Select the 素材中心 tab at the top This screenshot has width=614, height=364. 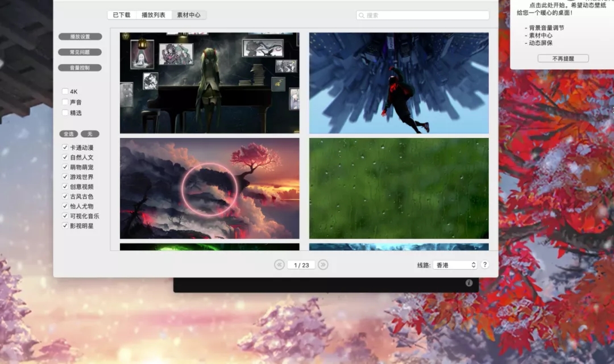pyautogui.click(x=189, y=15)
